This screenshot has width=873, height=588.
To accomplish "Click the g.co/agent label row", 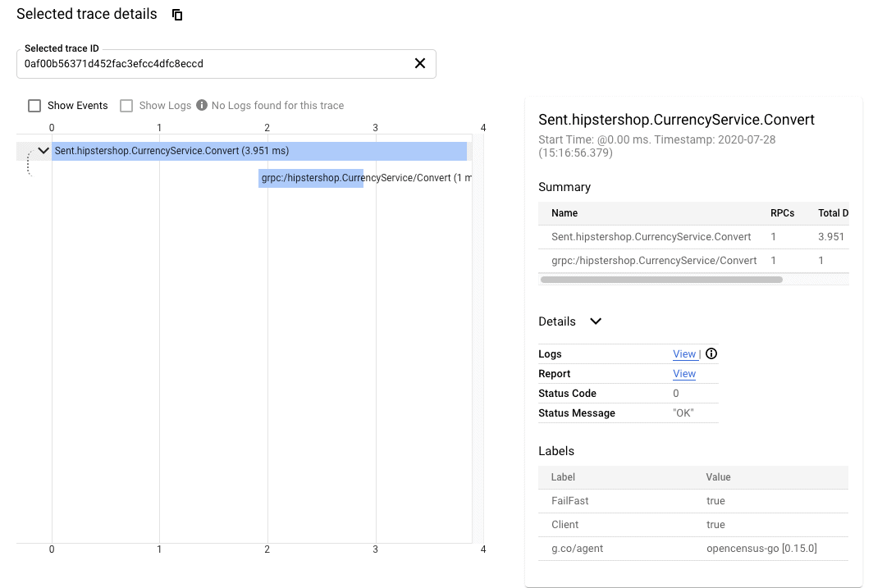I will [692, 548].
